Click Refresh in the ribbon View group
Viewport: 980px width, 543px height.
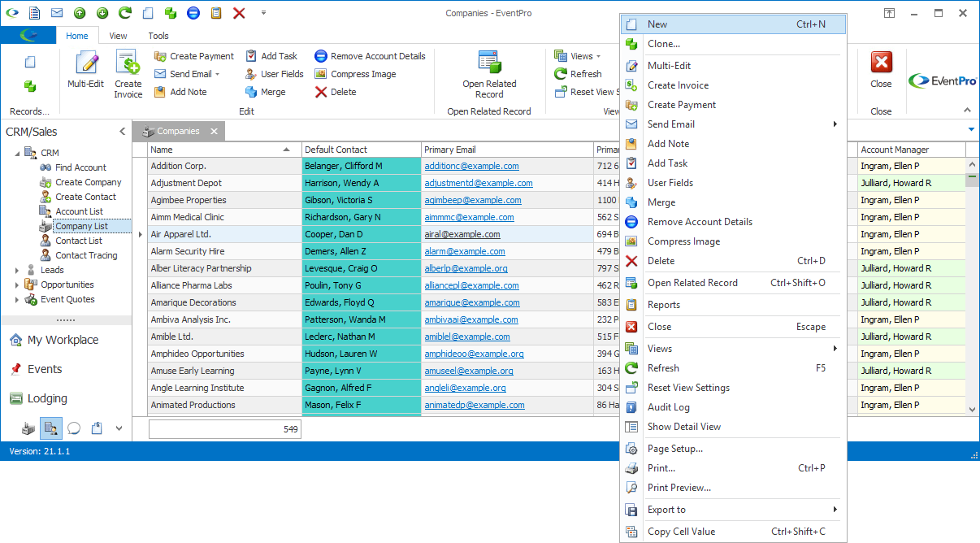click(578, 74)
